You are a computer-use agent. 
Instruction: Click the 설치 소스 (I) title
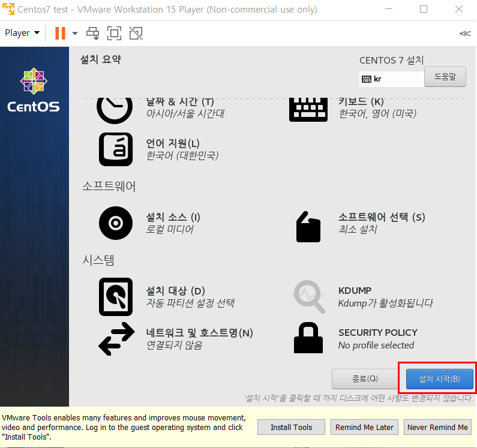pyautogui.click(x=173, y=217)
